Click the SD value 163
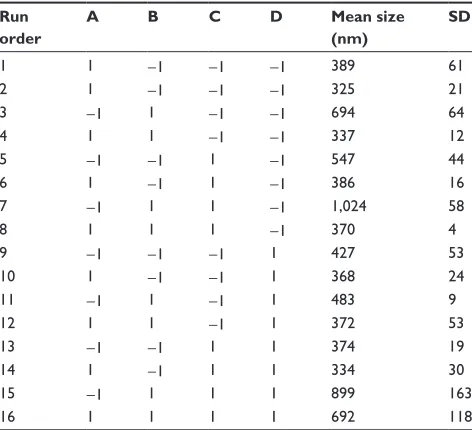Screen dimensions: 472x430 [460, 393]
